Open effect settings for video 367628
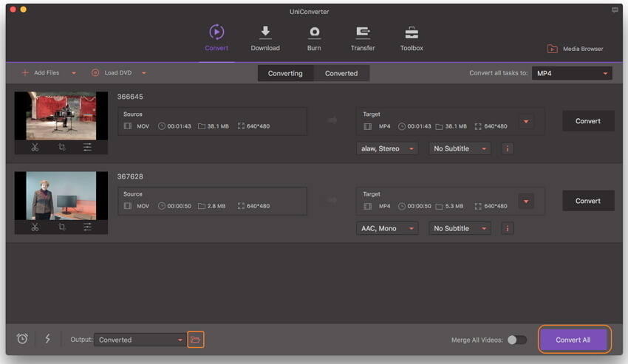 pos(87,227)
